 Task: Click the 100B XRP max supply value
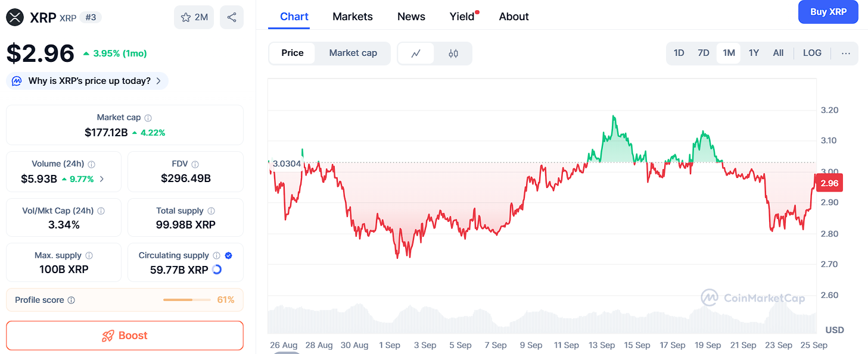[x=64, y=270]
